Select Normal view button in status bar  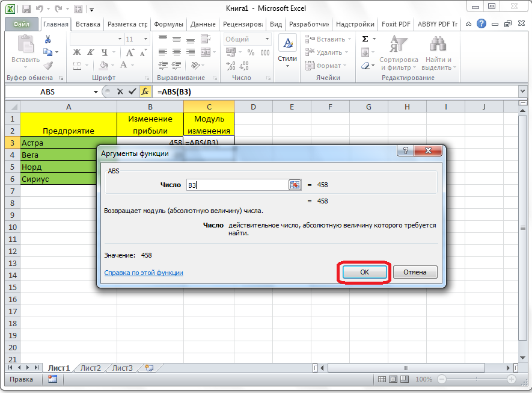[x=382, y=379]
